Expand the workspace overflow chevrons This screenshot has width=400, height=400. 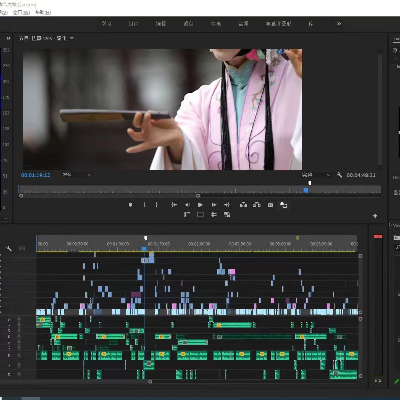pyautogui.click(x=339, y=24)
